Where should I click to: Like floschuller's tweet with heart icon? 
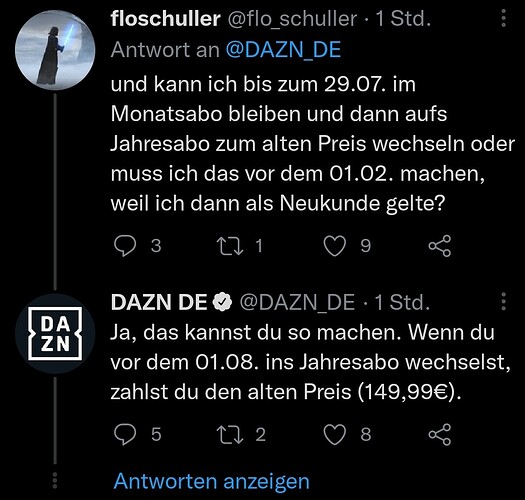click(334, 246)
